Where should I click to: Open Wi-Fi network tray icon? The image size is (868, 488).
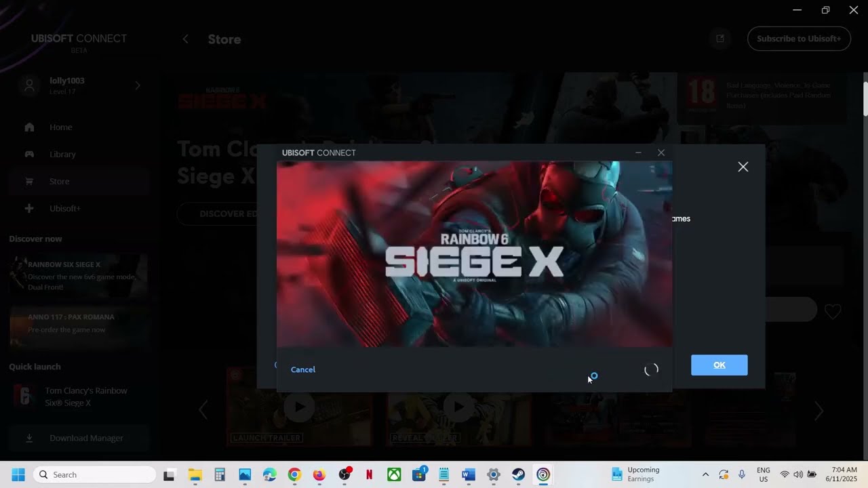pos(785,474)
